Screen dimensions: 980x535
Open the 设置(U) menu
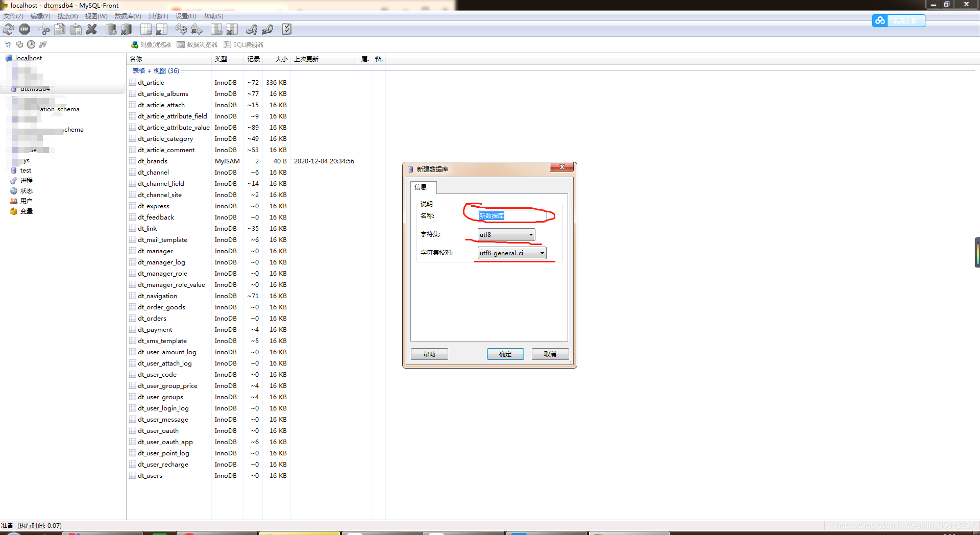tap(186, 16)
